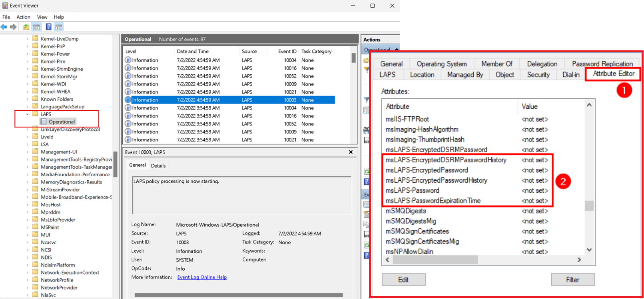Click the Forward arrow toolbar icon
Screen dimensions: 644x299
(13, 27)
